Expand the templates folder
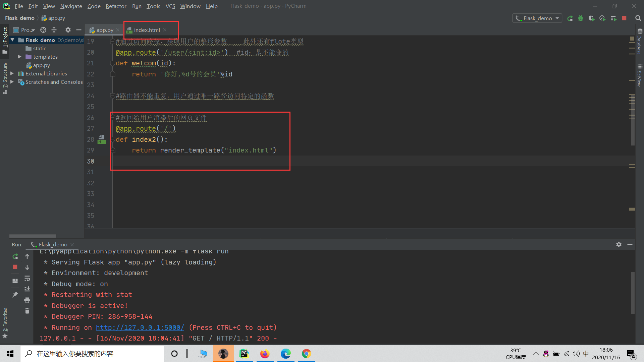This screenshot has height=362, width=644. point(20,57)
